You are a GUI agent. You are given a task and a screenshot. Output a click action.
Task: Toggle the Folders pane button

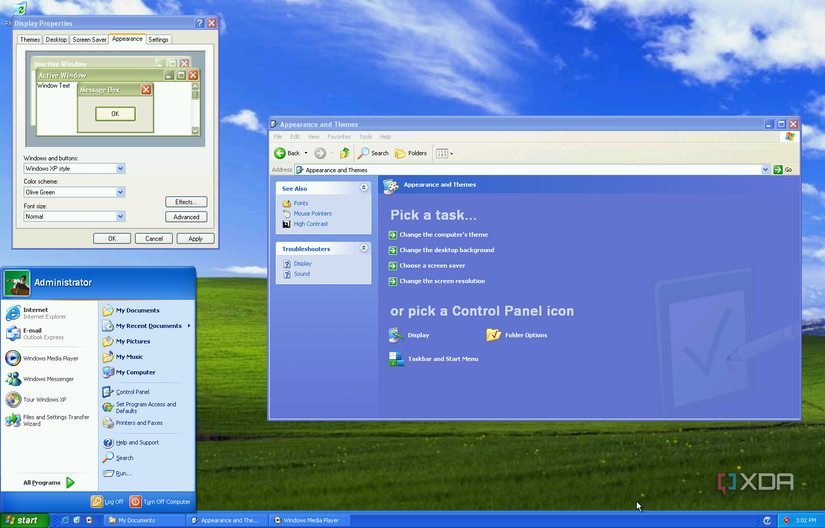[x=411, y=153]
